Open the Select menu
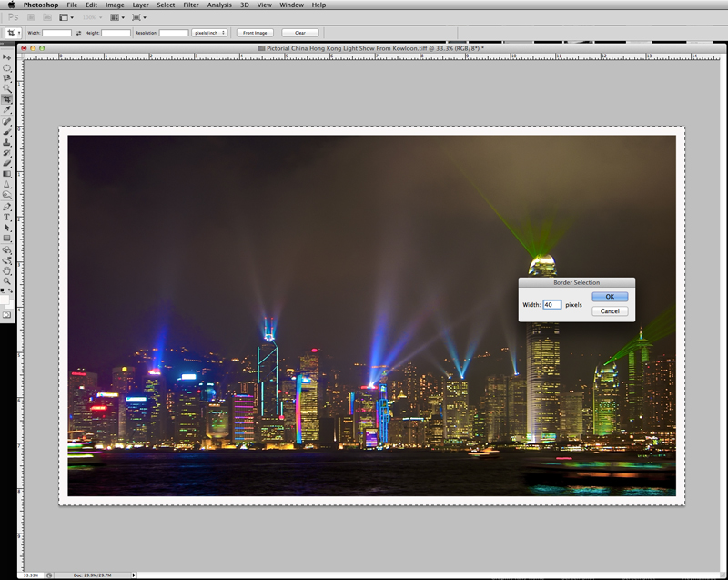Screen dimensions: 728x580 (166, 5)
